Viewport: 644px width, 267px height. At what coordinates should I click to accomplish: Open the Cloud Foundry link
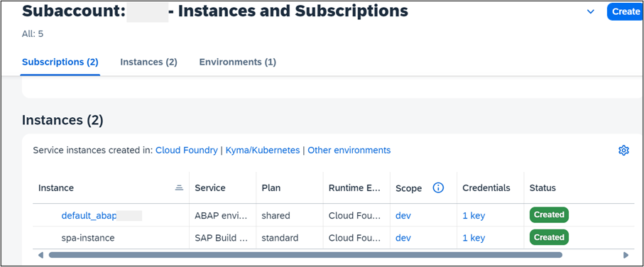pyautogui.click(x=187, y=151)
